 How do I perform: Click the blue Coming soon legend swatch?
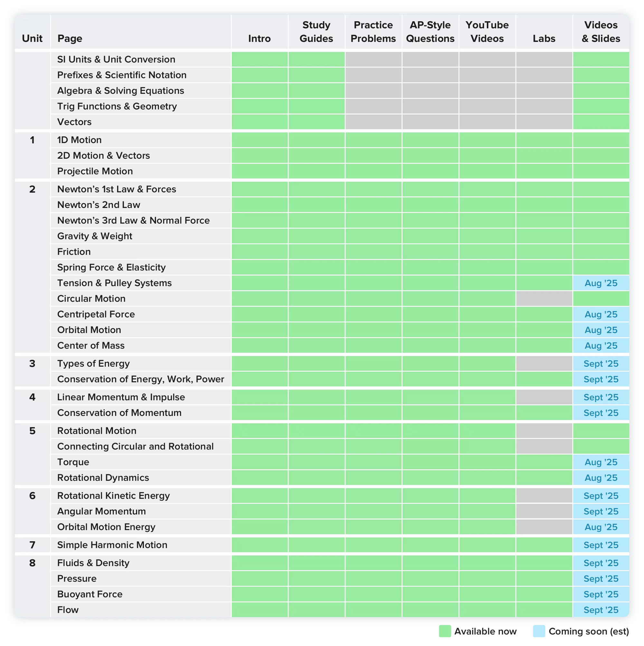tap(539, 631)
